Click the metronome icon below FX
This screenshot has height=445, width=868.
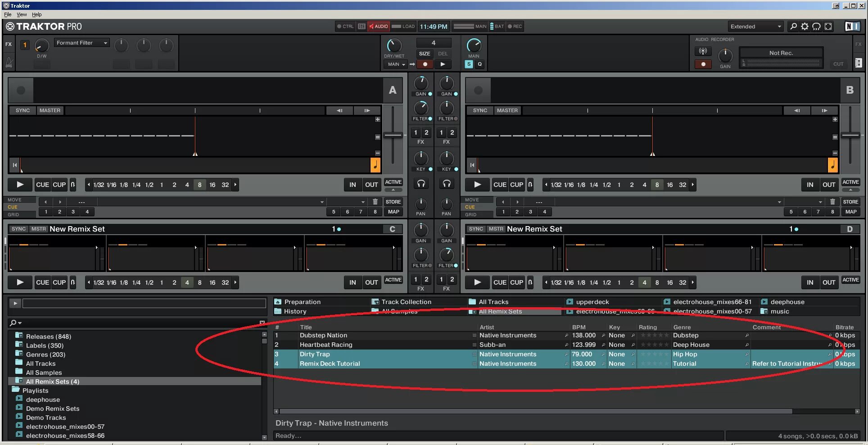[9, 62]
